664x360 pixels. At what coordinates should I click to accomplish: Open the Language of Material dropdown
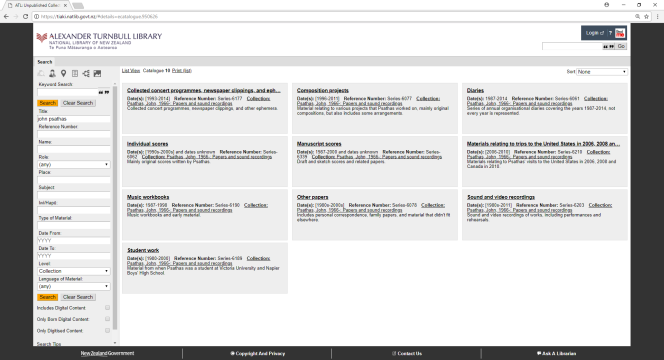74,286
